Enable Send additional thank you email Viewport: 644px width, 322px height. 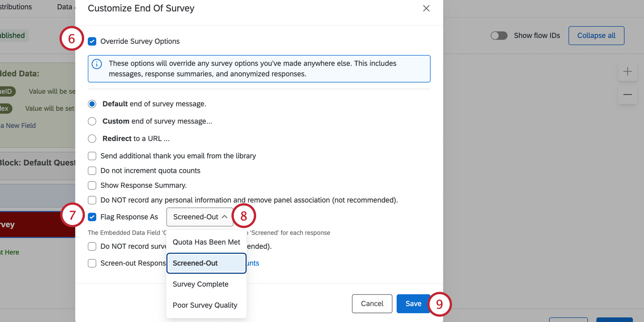(x=92, y=156)
